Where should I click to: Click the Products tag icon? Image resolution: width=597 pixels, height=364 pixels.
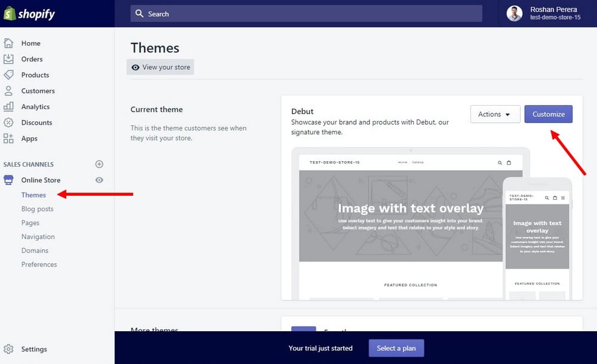click(8, 75)
